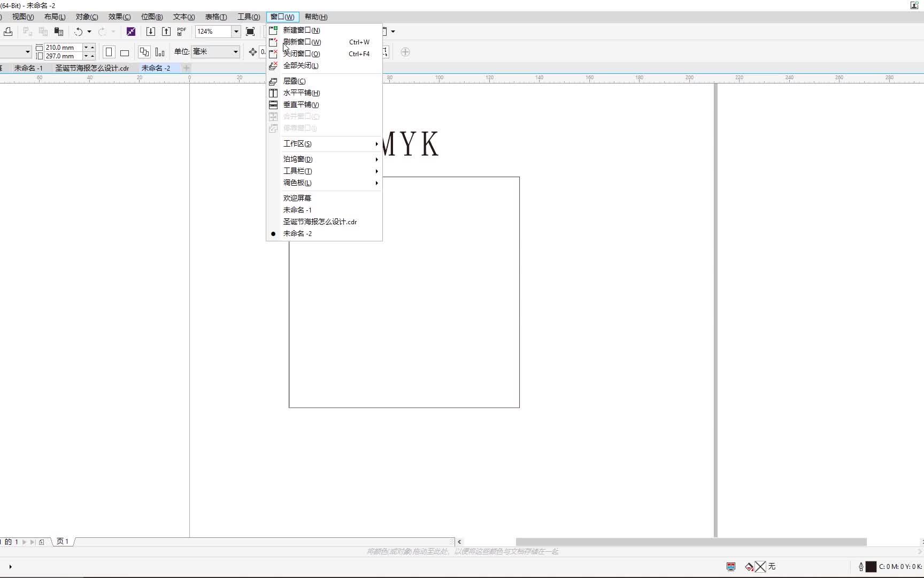
Task: Select 欢迎屏幕 in the Window menu
Action: [x=324, y=199]
